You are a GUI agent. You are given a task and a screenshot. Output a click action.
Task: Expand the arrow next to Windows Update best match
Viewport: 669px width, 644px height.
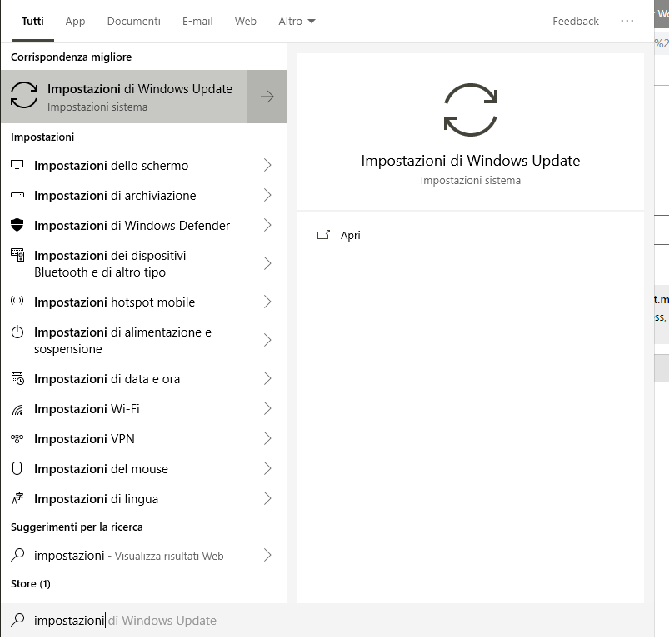pyautogui.click(x=267, y=97)
